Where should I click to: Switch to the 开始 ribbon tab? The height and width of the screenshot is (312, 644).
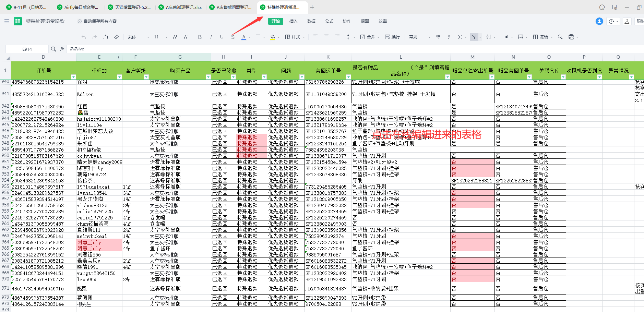click(276, 21)
